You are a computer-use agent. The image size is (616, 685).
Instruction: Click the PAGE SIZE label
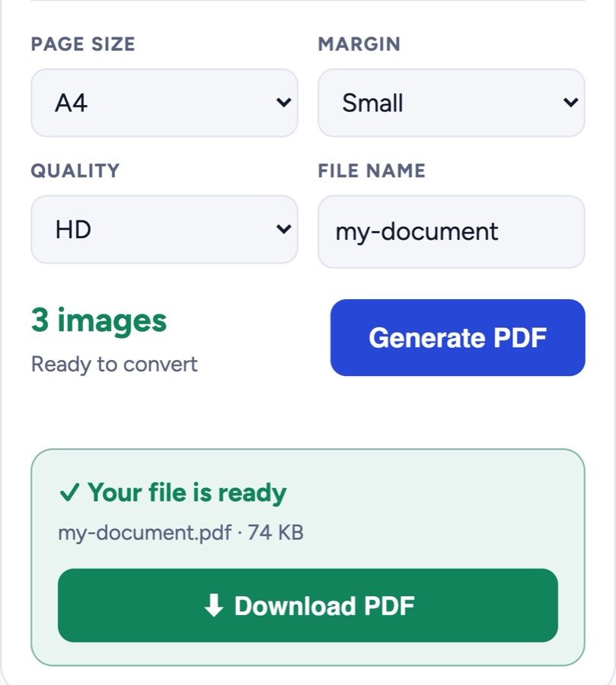(x=83, y=44)
